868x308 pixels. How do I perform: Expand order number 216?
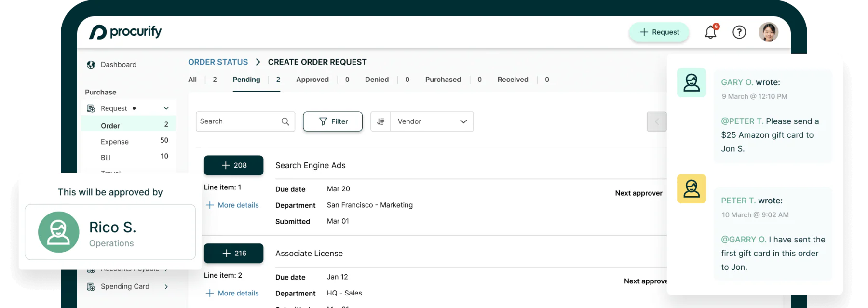point(234,254)
